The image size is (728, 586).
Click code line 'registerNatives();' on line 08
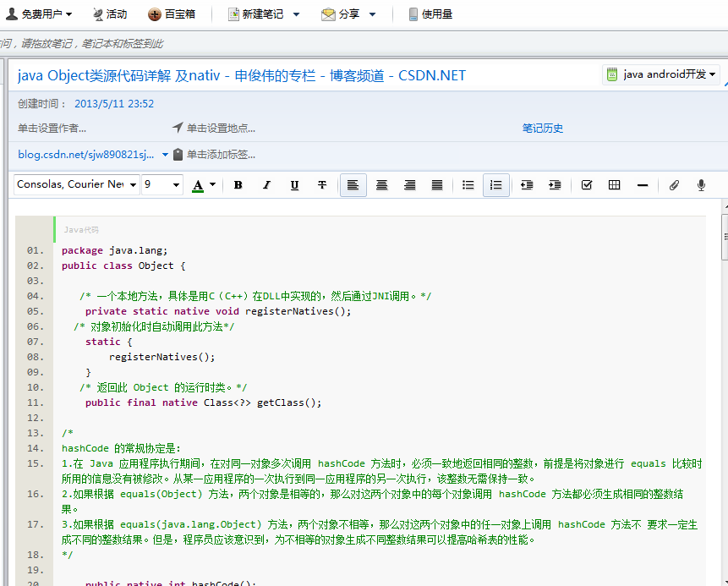click(162, 357)
